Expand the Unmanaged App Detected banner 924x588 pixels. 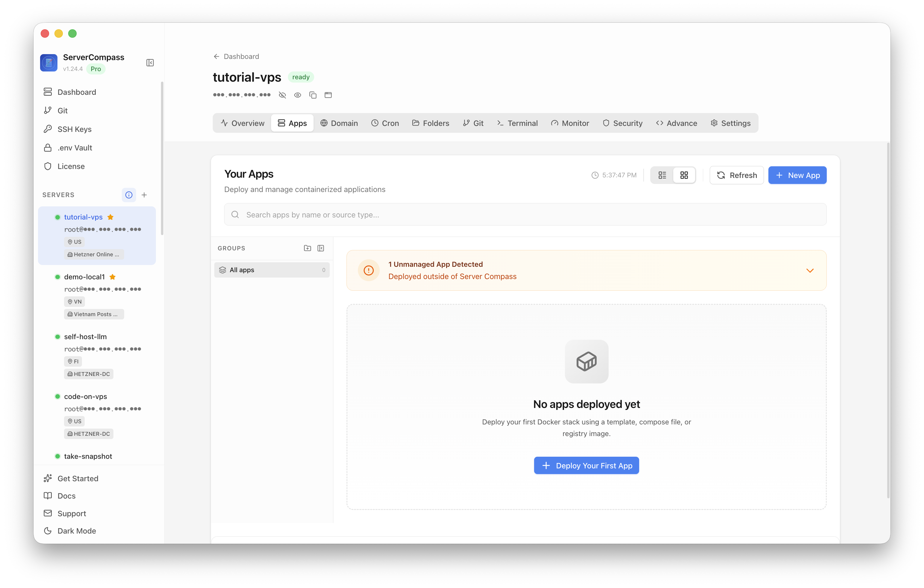(810, 270)
